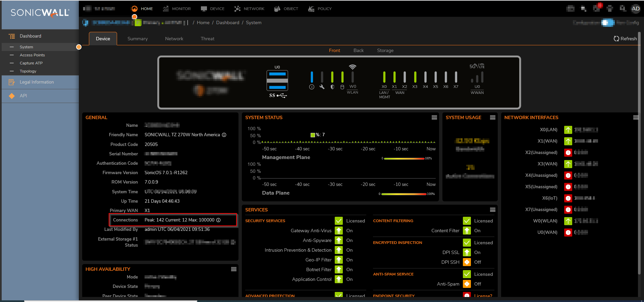The height and width of the screenshot is (302, 644).
Task: Click the Refresh button
Action: (x=625, y=39)
